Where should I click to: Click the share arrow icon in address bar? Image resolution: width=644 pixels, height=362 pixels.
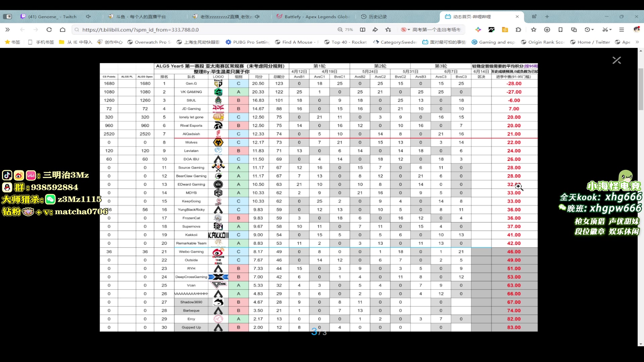tap(375, 29)
